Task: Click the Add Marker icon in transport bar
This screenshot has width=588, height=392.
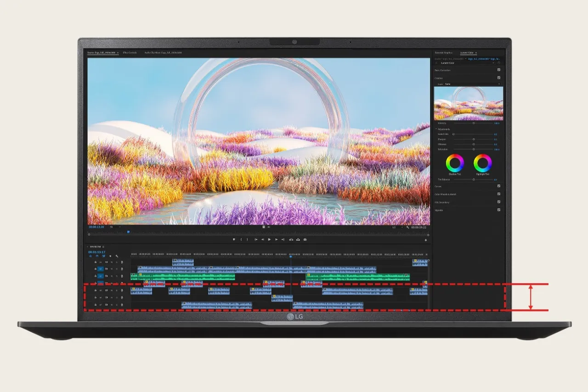Action: (x=234, y=240)
